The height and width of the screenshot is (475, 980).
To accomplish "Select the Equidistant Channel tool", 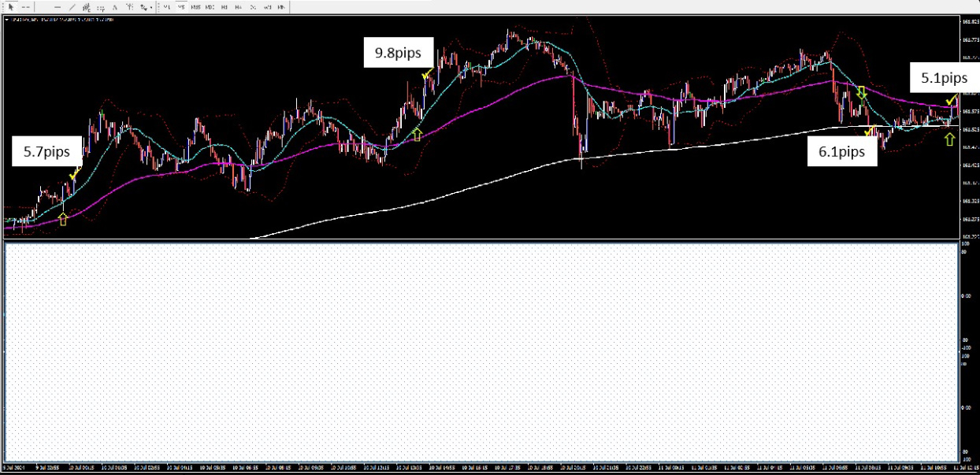I will pyautogui.click(x=86, y=7).
